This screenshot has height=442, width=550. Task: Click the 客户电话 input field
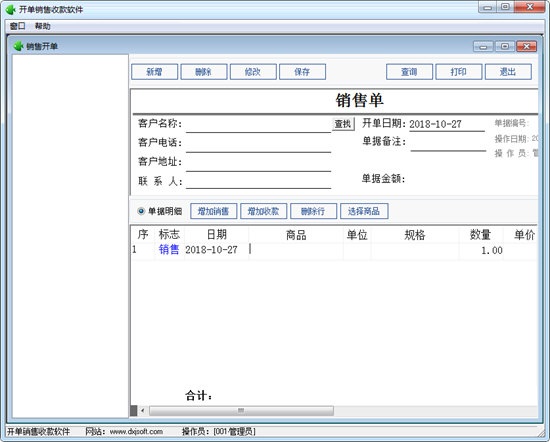click(x=258, y=144)
